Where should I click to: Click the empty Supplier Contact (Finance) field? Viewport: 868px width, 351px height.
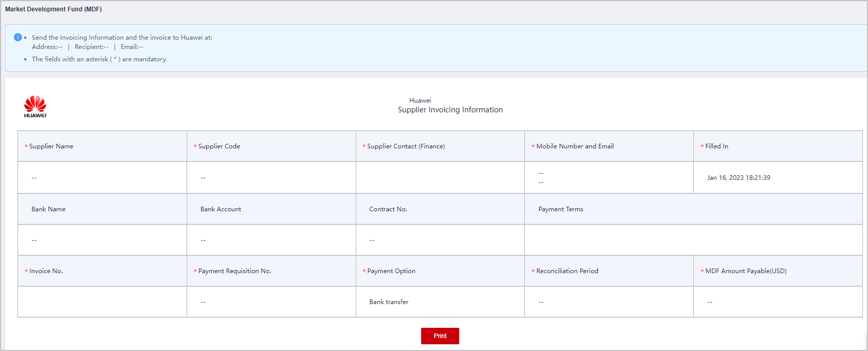(440, 178)
